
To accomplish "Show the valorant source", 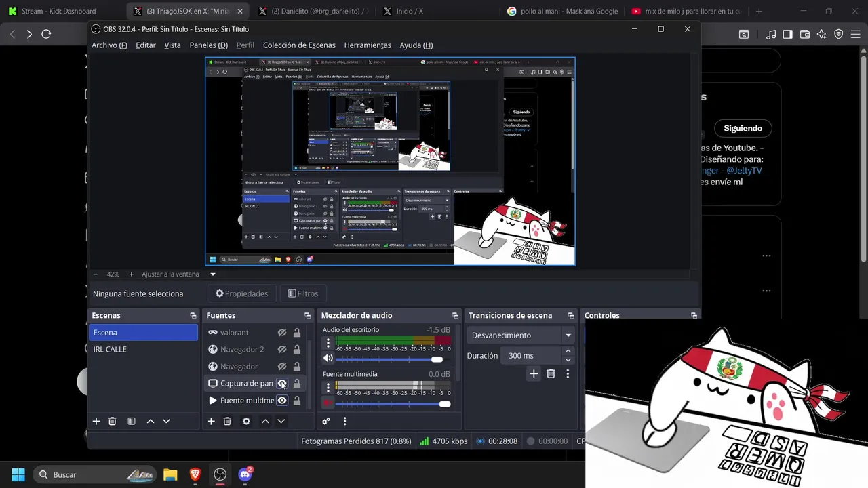I will pyautogui.click(x=282, y=333).
